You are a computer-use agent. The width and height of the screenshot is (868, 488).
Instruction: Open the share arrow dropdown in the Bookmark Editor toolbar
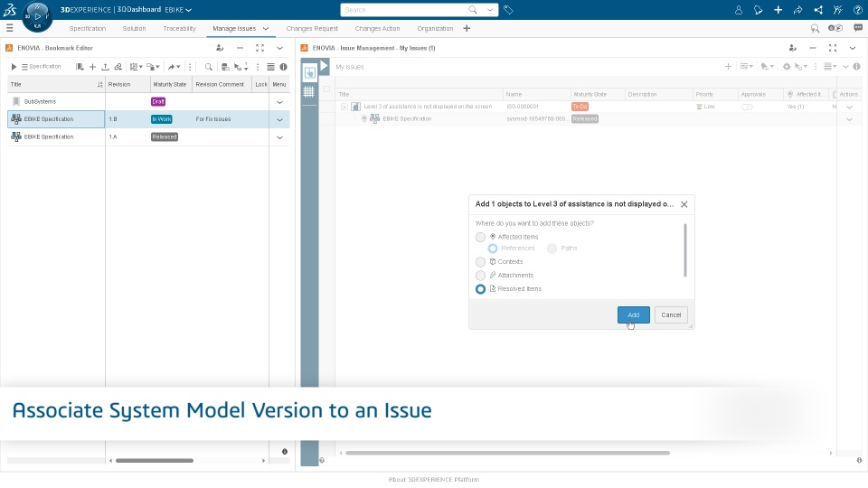[175, 67]
